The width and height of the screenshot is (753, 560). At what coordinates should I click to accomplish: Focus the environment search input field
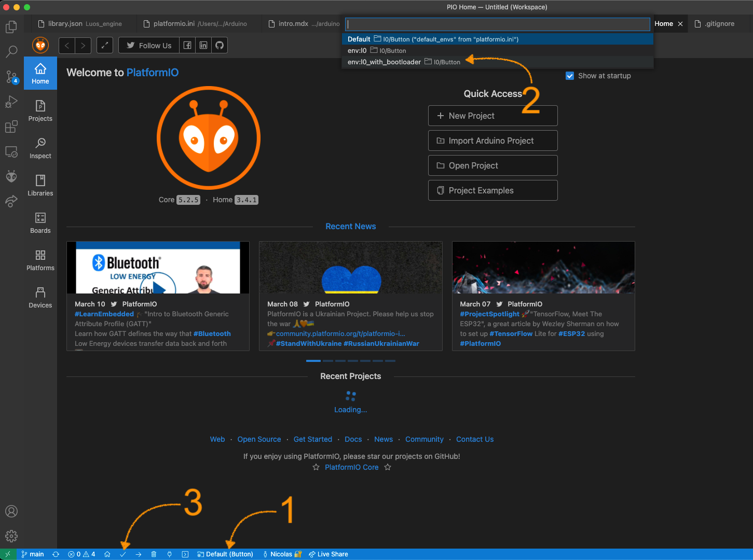[x=497, y=24]
